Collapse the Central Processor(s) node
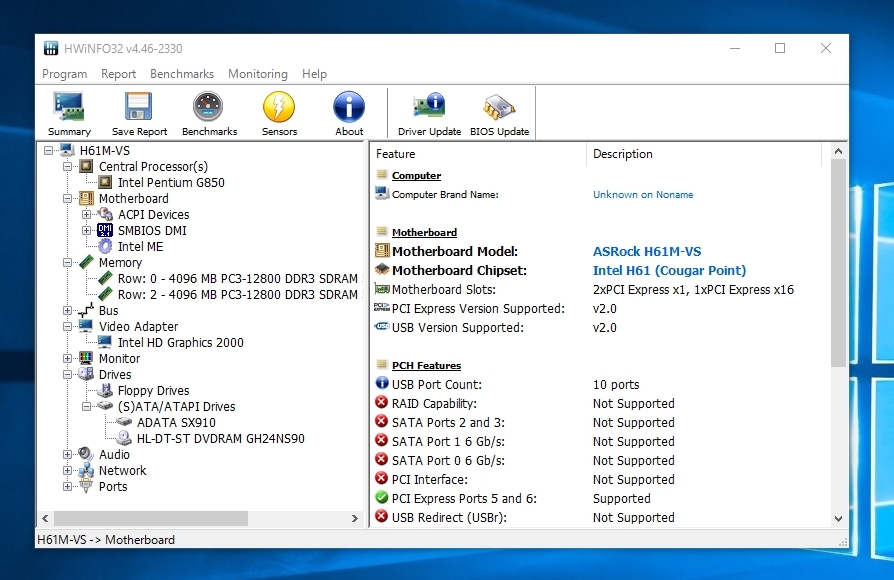Viewport: 894px width, 580px height. (x=67, y=167)
